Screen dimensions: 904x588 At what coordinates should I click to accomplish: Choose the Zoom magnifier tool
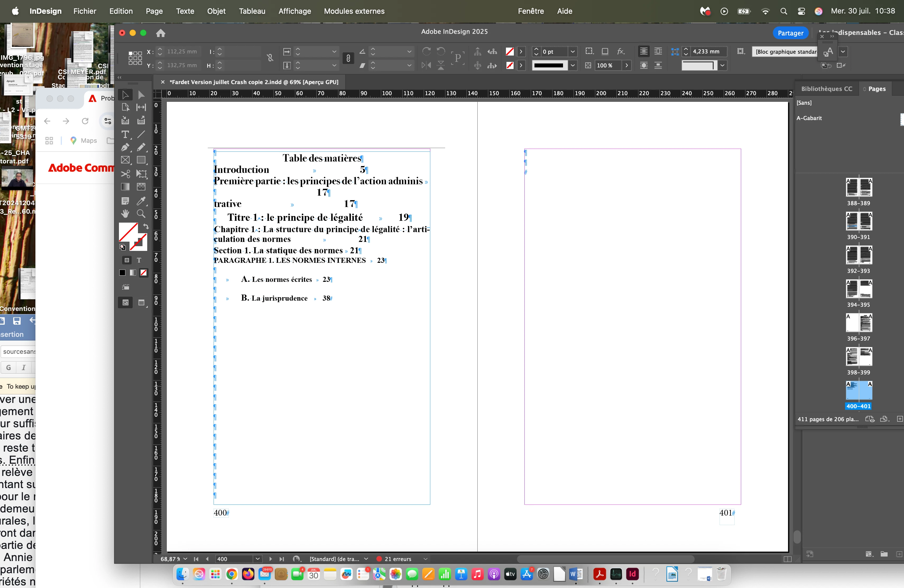coord(141,213)
